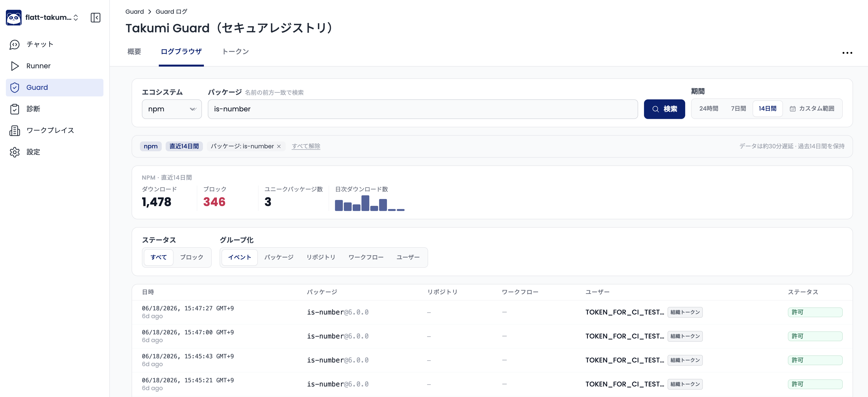Remove the パッケージ: is-number filter chip
Screen dimensions: 868x397
pyautogui.click(x=279, y=146)
